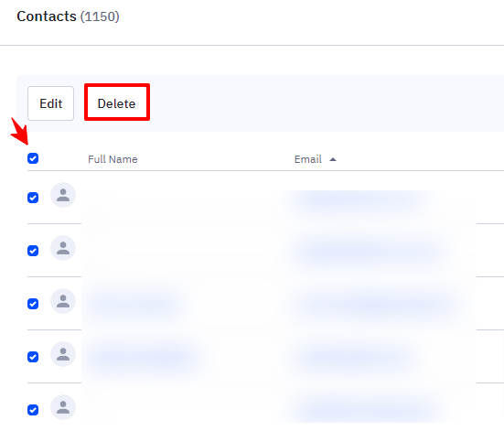Uncheck the third contact row checkbox
Screen dimensions: 504x431
pyautogui.click(x=33, y=304)
